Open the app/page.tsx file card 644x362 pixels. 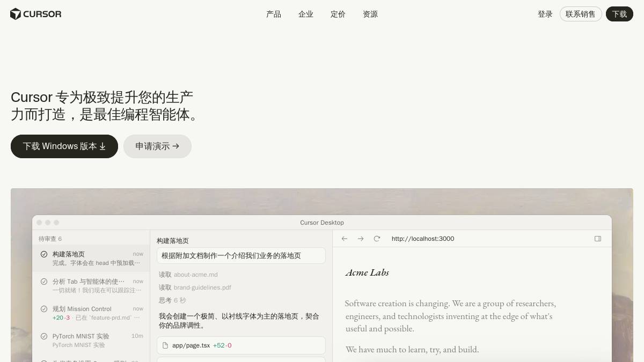[x=241, y=345]
